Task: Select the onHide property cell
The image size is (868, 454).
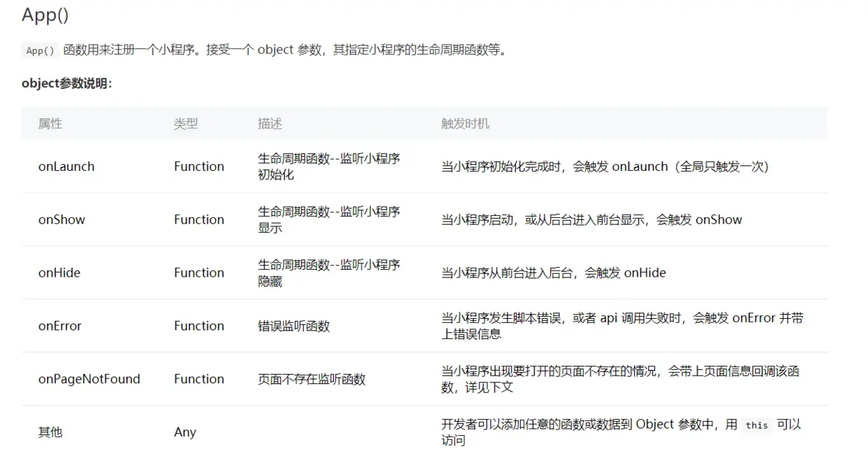Action: click(59, 273)
